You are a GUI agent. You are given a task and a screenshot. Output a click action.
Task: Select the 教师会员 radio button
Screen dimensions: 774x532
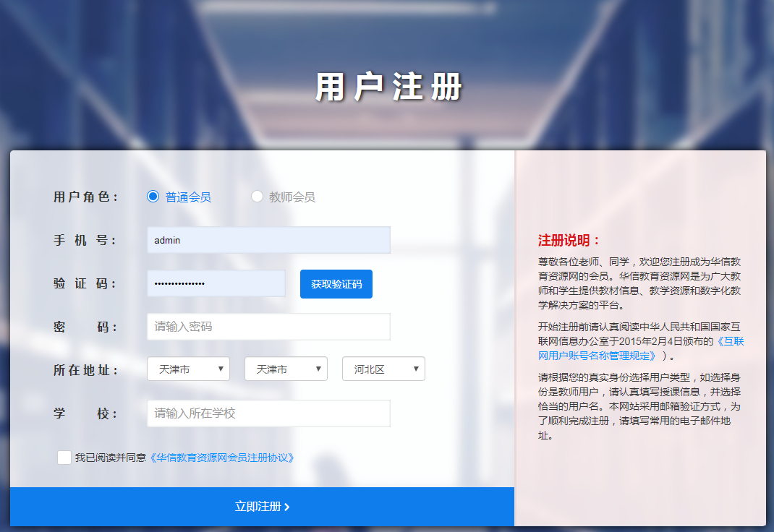click(257, 197)
